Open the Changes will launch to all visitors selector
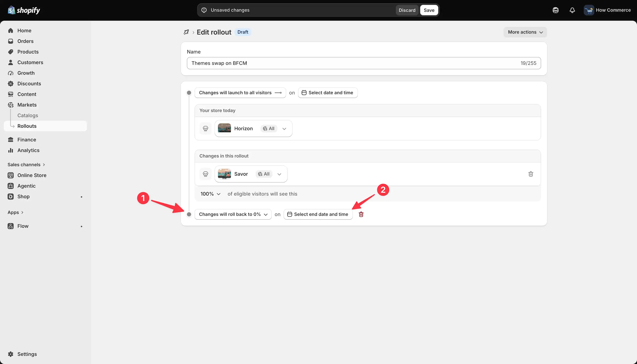Viewport: 637px width, 364px height. tap(240, 93)
